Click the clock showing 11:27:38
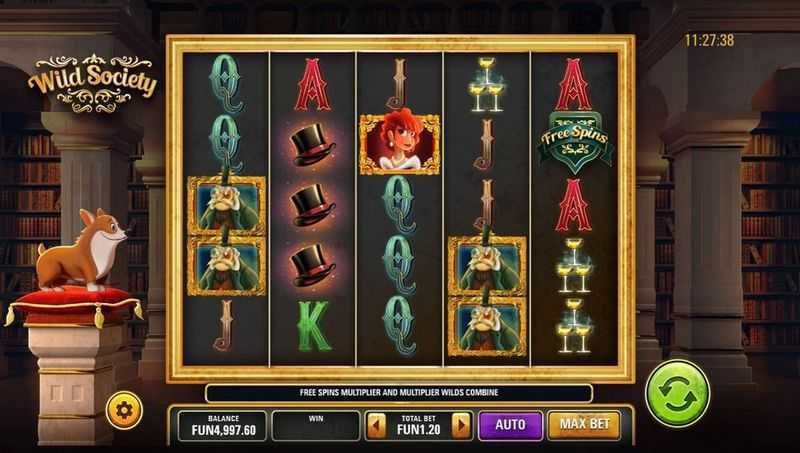The image size is (800, 453). pos(709,40)
